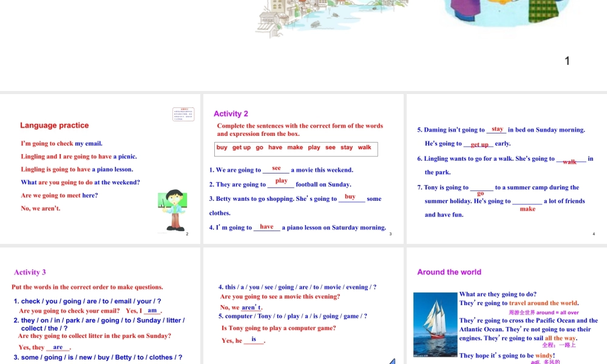Image resolution: width=607 pixels, height=364 pixels.
Task: Click page number 1 on the top slide
Action: (567, 61)
